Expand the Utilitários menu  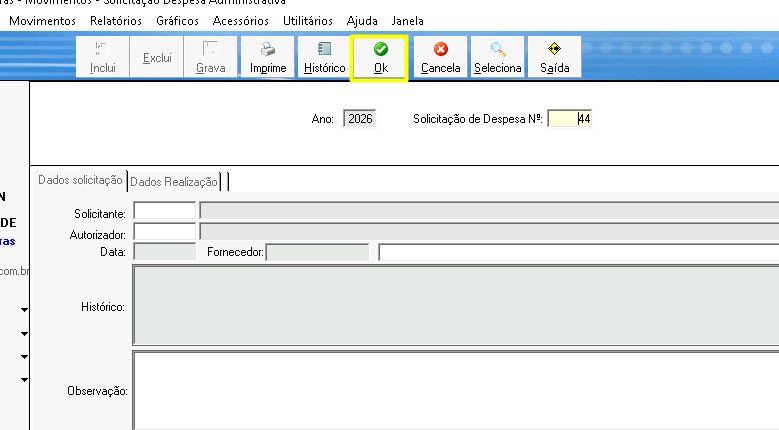pos(308,20)
